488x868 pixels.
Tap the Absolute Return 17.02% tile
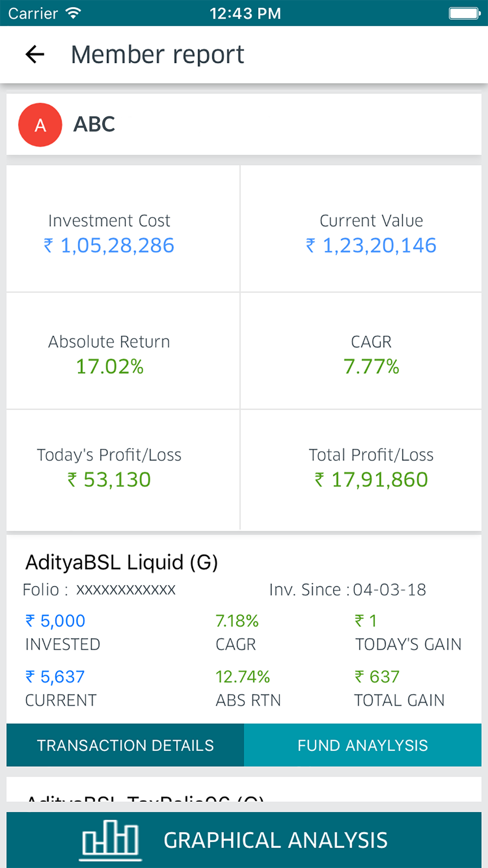(123, 351)
